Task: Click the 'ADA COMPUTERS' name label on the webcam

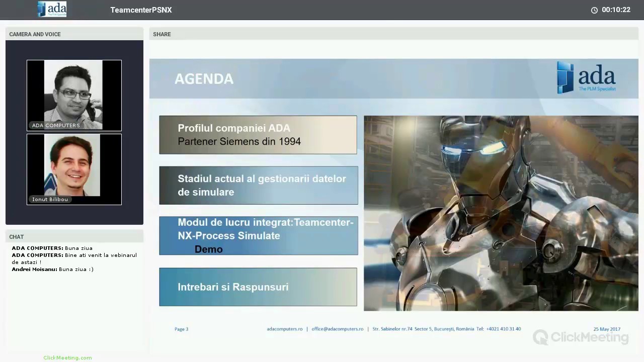Action: [x=56, y=125]
